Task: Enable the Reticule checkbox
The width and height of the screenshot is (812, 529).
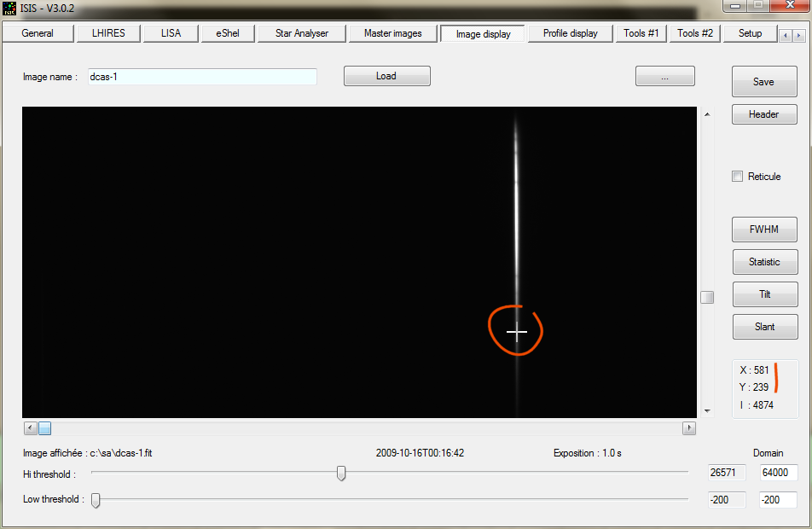Action: click(x=738, y=177)
